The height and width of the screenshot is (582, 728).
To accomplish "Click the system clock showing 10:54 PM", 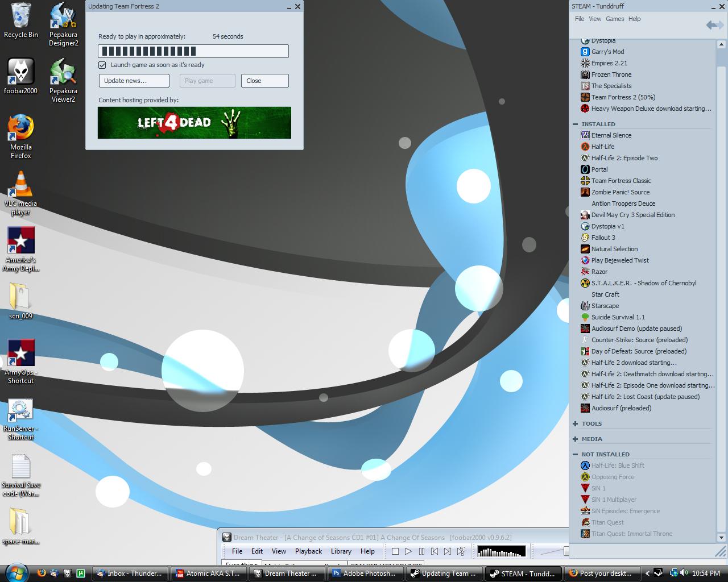I will click(x=706, y=573).
